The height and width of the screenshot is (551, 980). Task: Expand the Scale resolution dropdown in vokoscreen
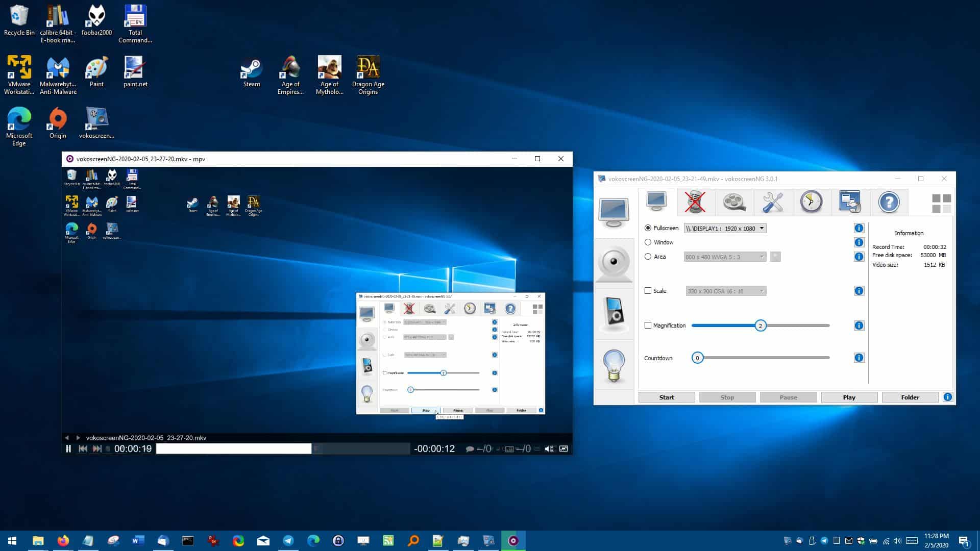[760, 291]
